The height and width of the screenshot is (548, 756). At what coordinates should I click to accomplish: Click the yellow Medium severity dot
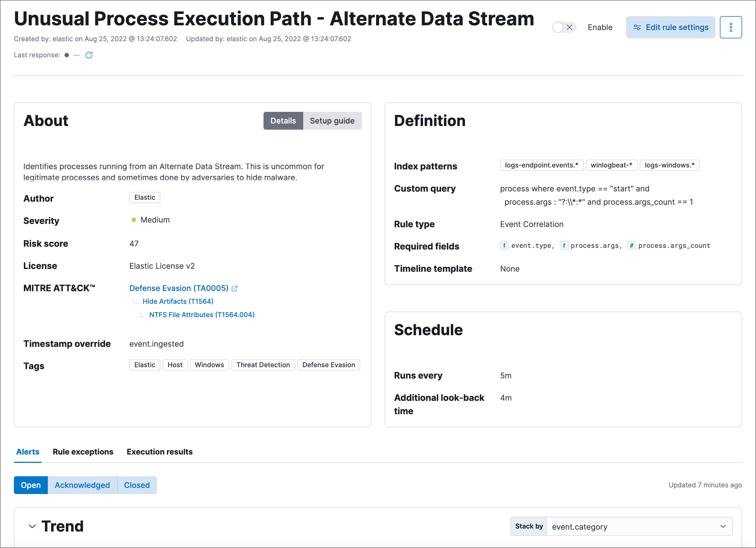click(134, 220)
